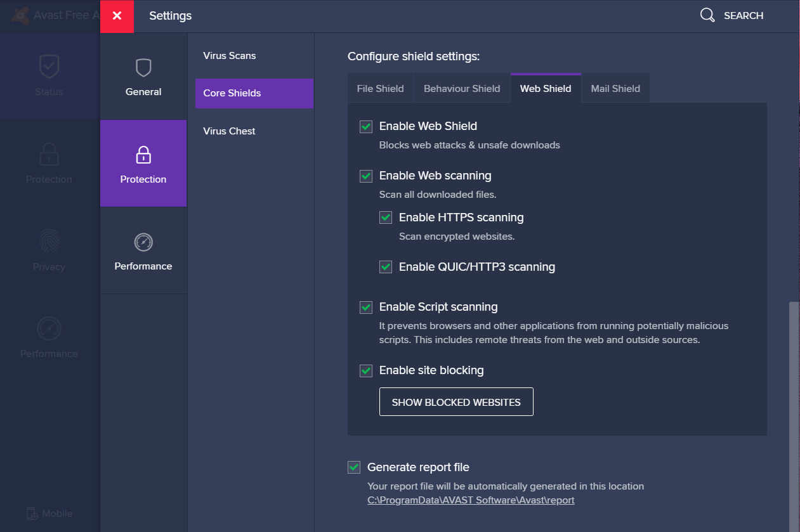Toggle Enable QUIC/HTTP3 scanning checkbox
This screenshot has height=532, width=800.
386,267
